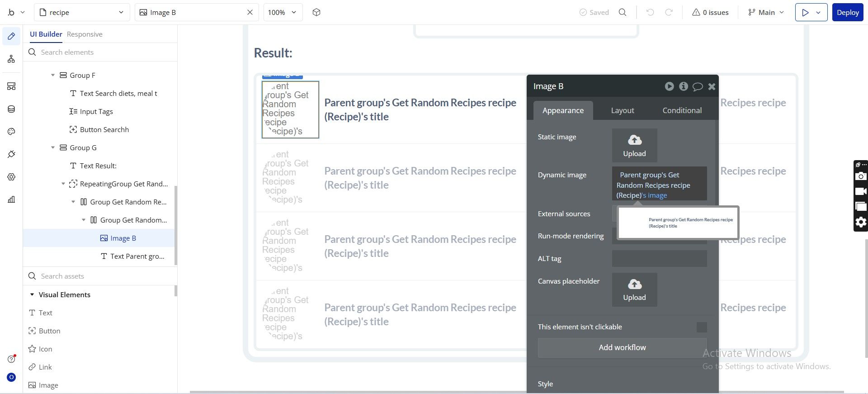868x394 pixels.
Task: Select Text Parent group in element tree
Action: [x=137, y=256]
